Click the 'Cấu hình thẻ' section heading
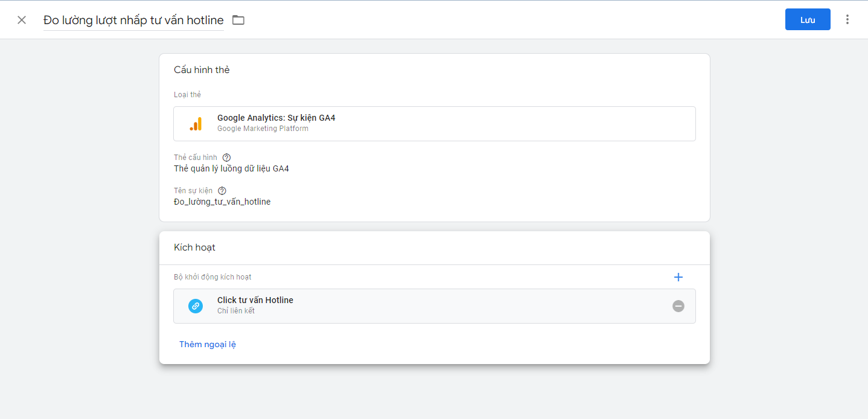The height and width of the screenshot is (419, 868). [x=202, y=70]
